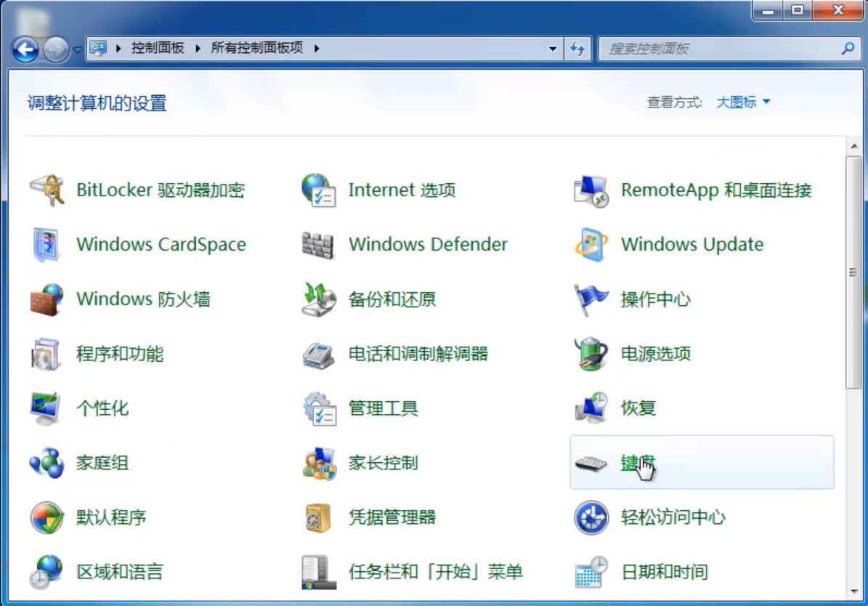The image size is (868, 606).
Task: Click the Windows 防火墙 icon
Action: [47, 299]
